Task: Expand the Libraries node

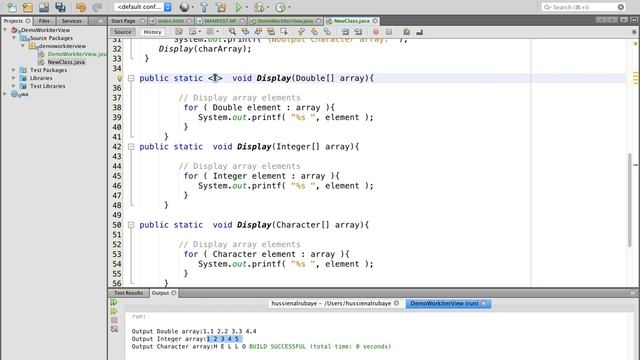Action: 14,78
